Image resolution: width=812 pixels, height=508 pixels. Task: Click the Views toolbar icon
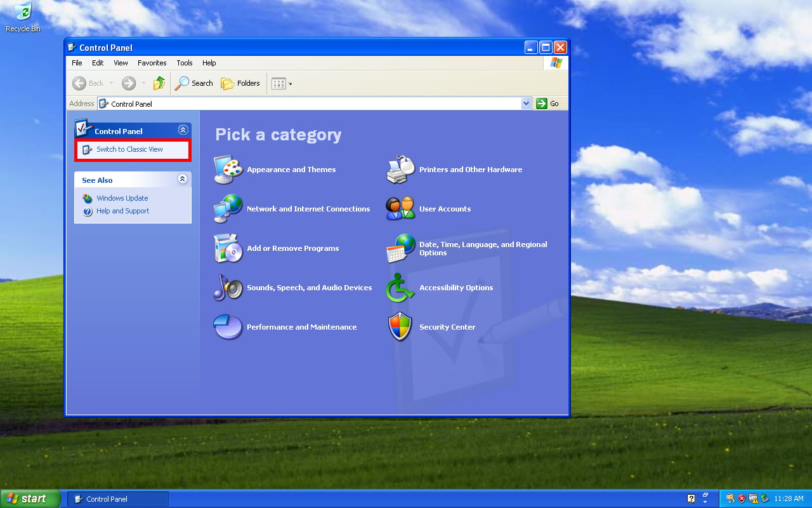pos(278,83)
